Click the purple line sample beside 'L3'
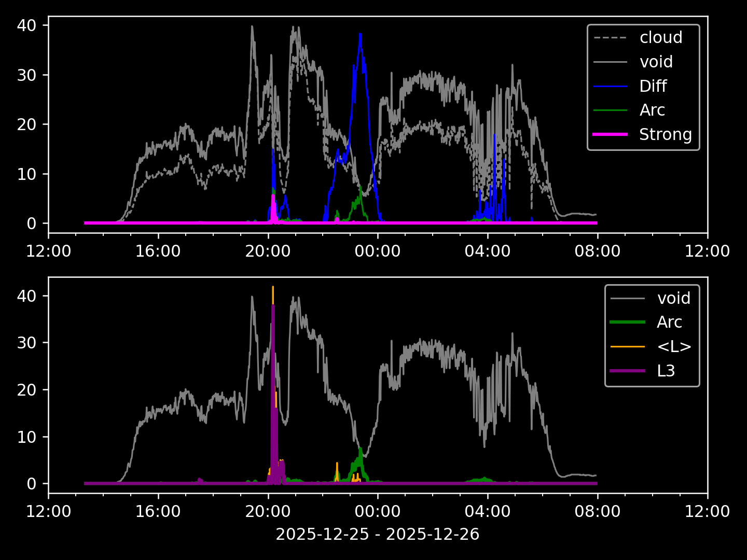Image resolution: width=747 pixels, height=560 pixels. 628,371
